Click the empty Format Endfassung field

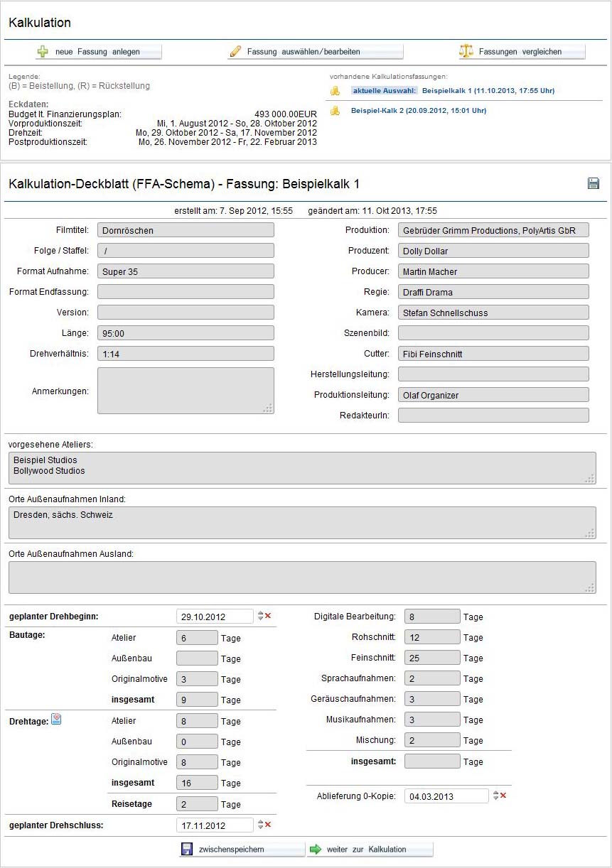click(186, 292)
